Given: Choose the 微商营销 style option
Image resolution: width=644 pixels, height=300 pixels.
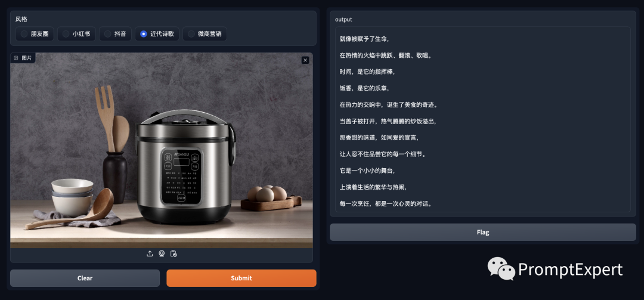Looking at the screenshot, I should point(205,34).
